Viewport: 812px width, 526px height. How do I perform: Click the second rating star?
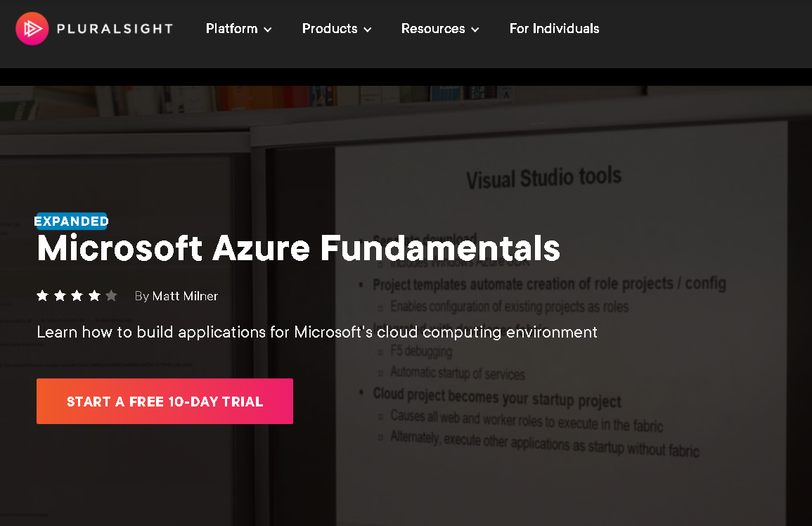click(60, 296)
